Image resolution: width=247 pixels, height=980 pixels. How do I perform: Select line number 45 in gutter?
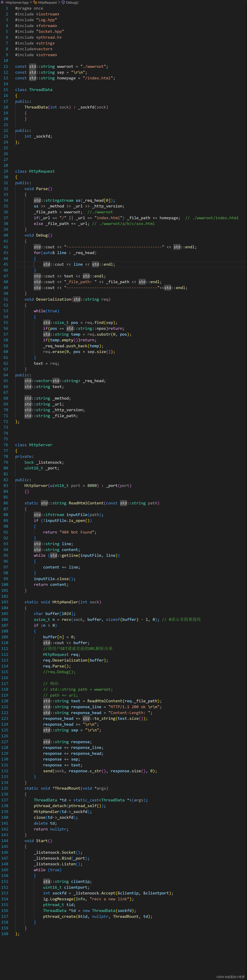click(x=6, y=264)
